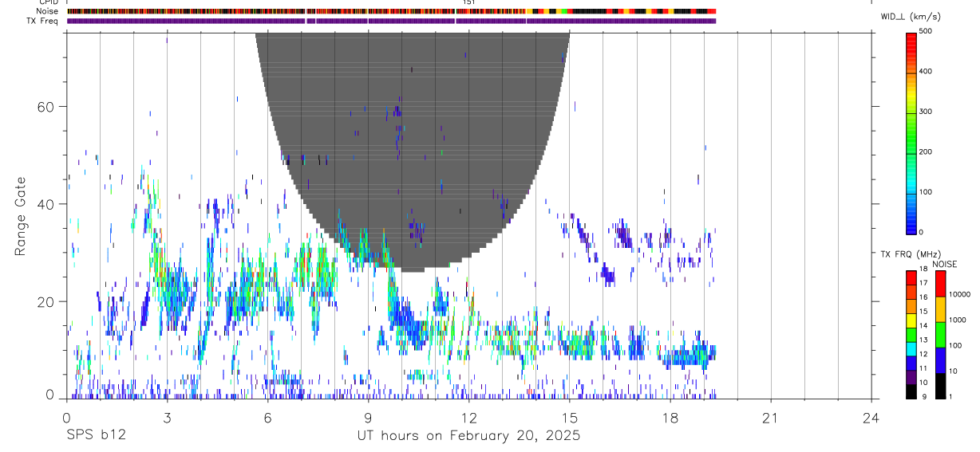This screenshot has width=980, height=452.
Task: Pick the blue segment of NOISE bar
Action: click(x=941, y=360)
